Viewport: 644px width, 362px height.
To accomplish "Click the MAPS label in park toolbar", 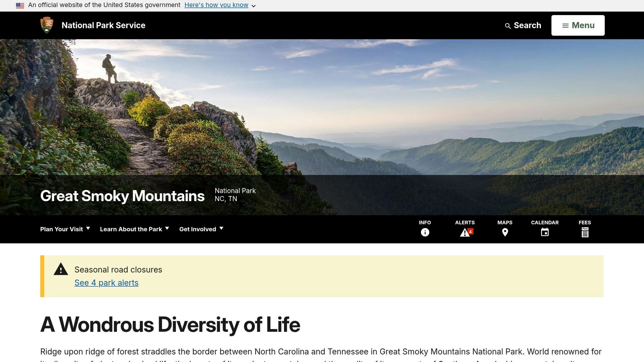I will pyautogui.click(x=505, y=222).
